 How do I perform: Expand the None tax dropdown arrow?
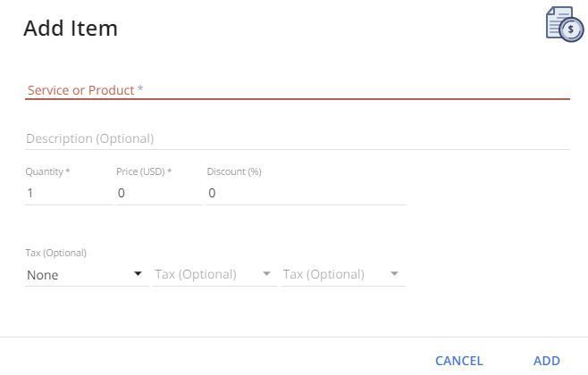[x=138, y=274]
